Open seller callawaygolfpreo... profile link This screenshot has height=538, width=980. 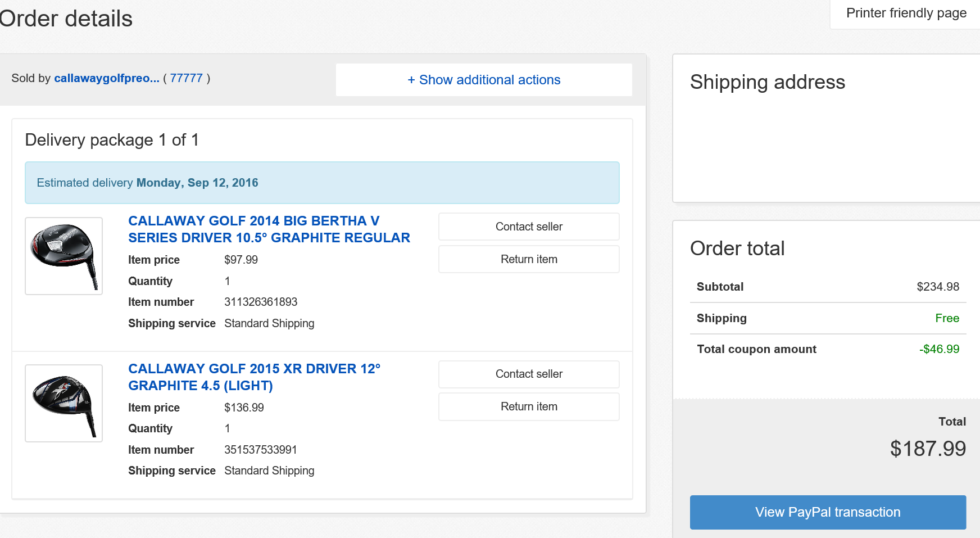pyautogui.click(x=106, y=78)
